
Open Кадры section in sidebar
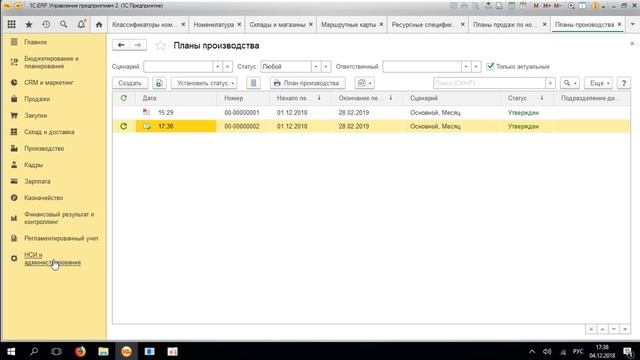pos(33,165)
